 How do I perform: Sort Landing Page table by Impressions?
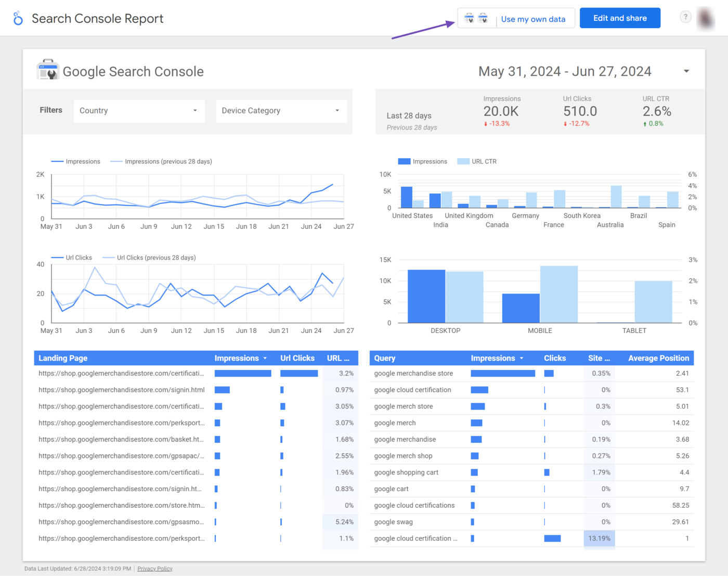click(241, 358)
